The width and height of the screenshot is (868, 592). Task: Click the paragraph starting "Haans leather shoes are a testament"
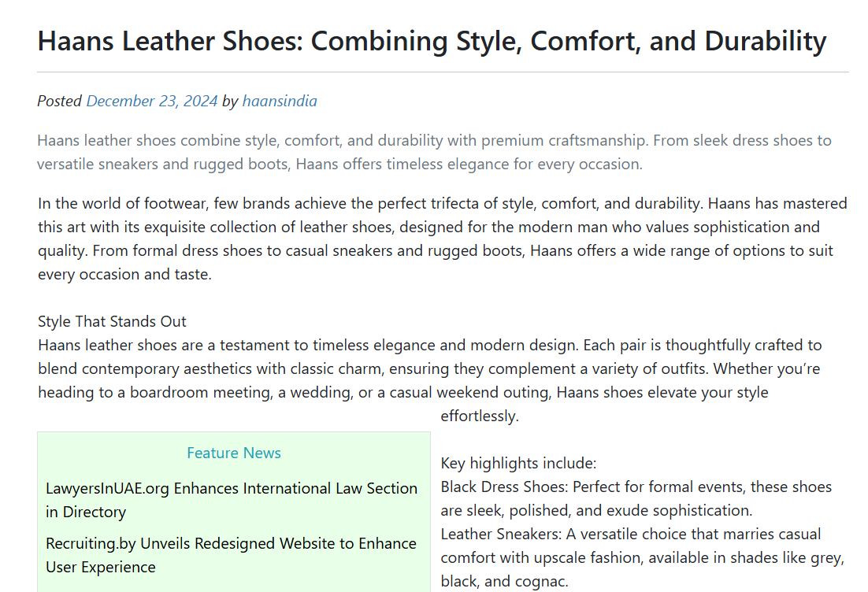point(429,368)
